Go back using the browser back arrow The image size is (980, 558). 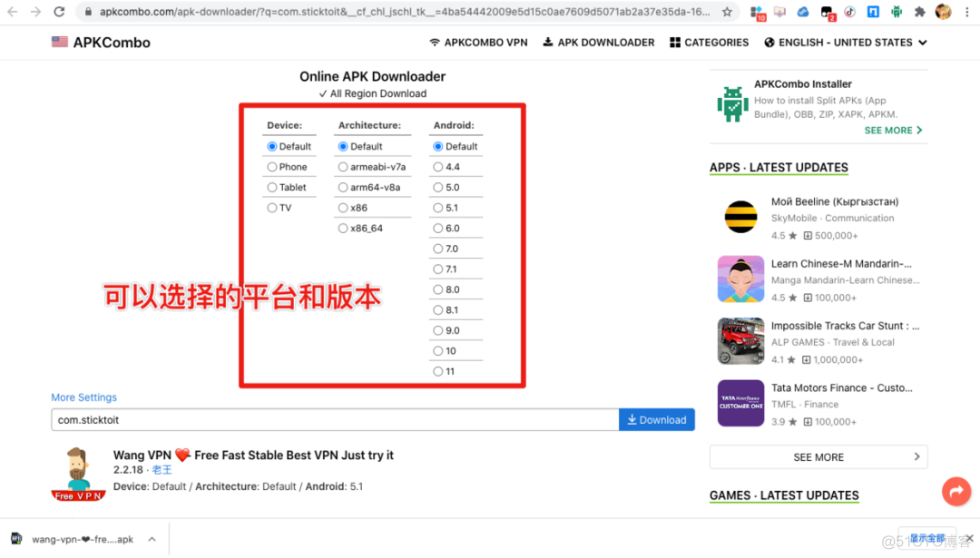13,11
